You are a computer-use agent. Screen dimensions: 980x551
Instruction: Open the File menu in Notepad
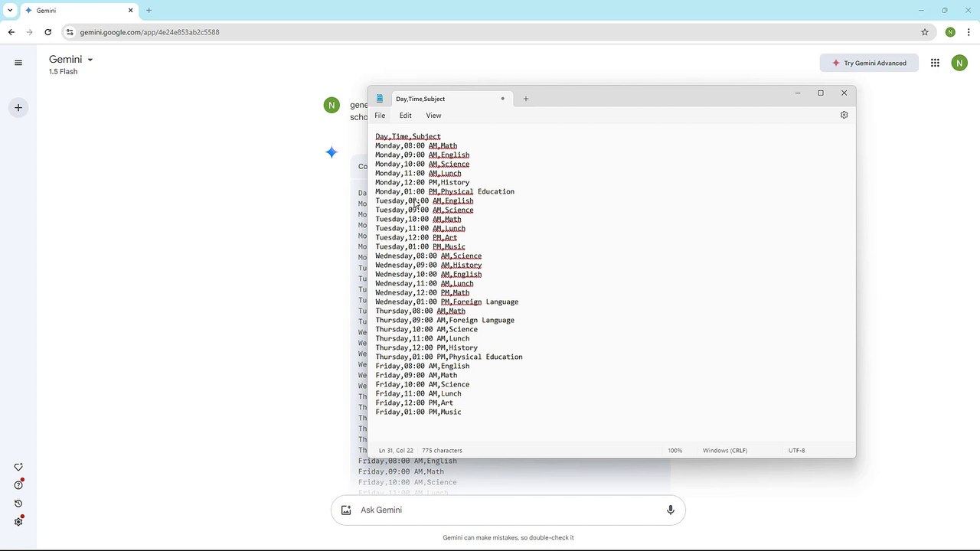click(380, 116)
